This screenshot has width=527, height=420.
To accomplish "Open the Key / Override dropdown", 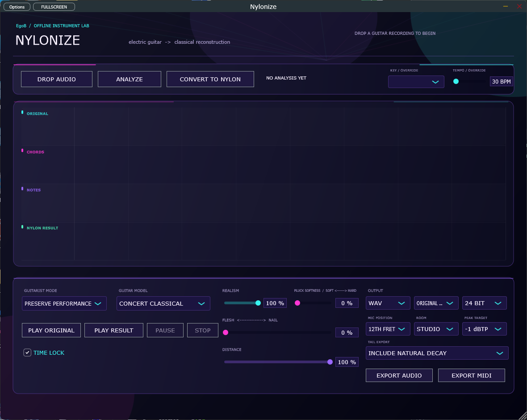I will tap(416, 82).
